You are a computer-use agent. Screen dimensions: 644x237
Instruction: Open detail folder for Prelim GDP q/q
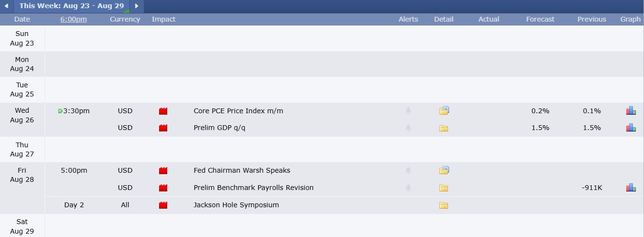pos(444,128)
